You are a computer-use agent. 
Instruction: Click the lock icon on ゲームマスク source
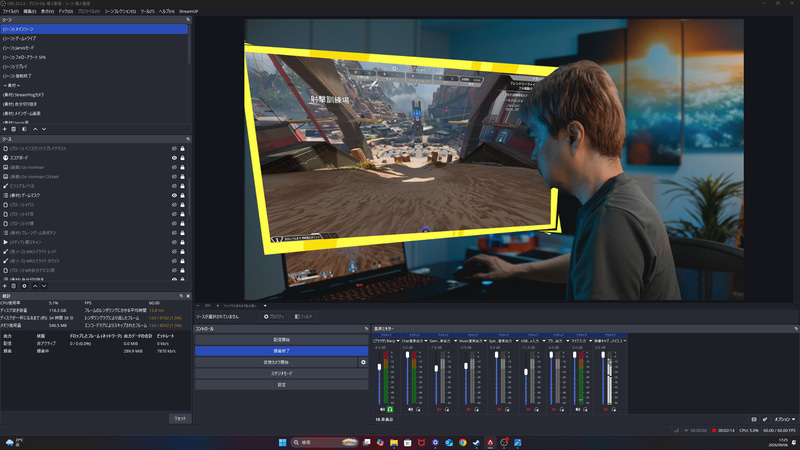pyautogui.click(x=182, y=195)
